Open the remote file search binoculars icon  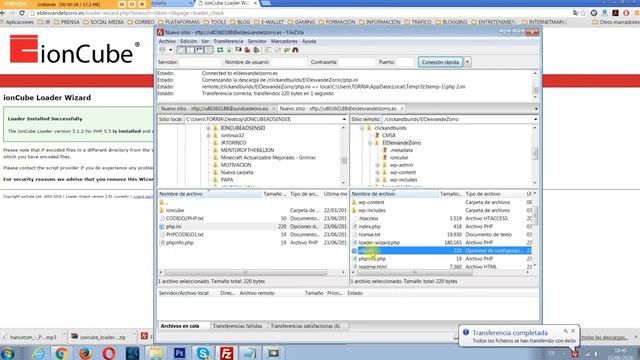(x=295, y=50)
